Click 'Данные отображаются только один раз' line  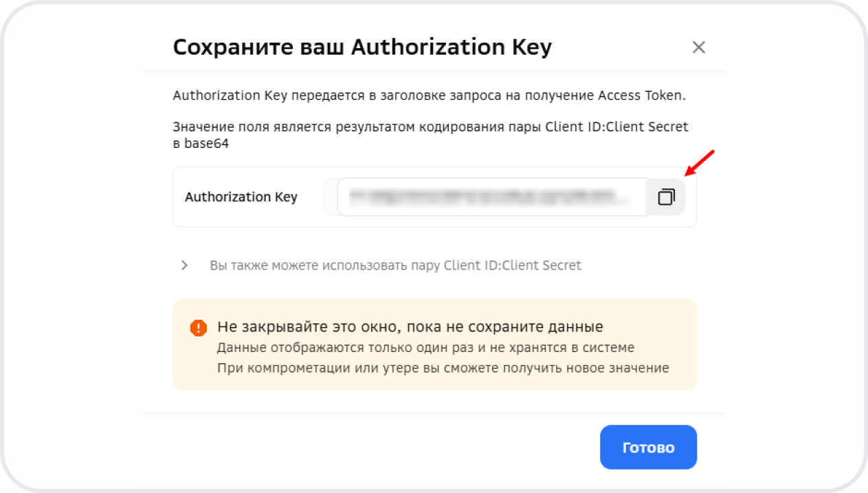coord(425,347)
